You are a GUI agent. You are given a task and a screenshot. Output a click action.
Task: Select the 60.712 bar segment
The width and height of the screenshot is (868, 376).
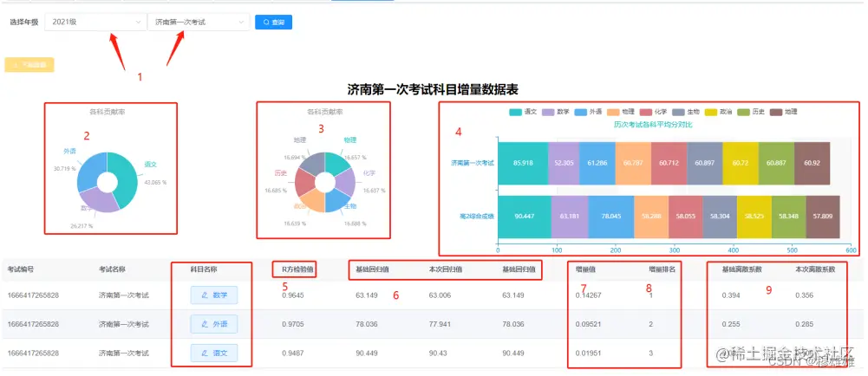pos(669,163)
